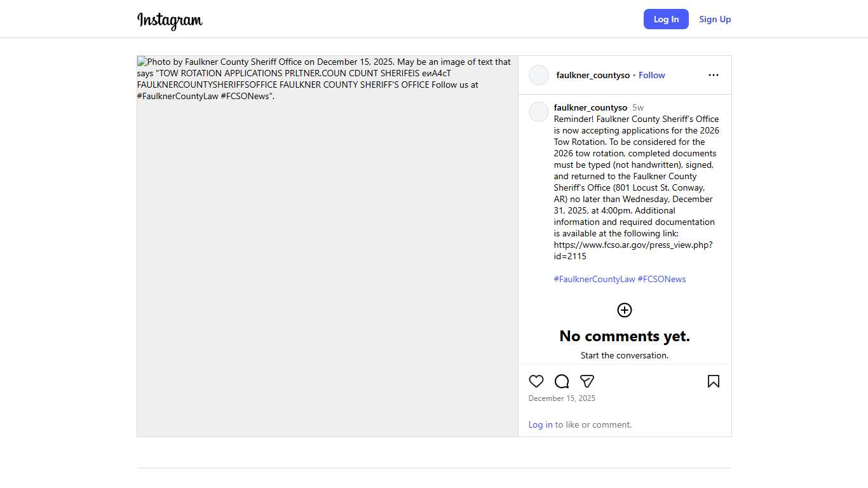The width and height of the screenshot is (868, 488).
Task: Open the three-dot more options menu
Action: (x=714, y=75)
